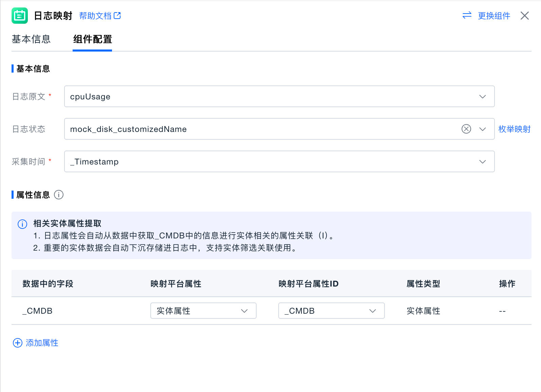Viewport: 541px width, 392px height.
Task: Click the -- placeholder in 操作 column
Action: (502, 311)
